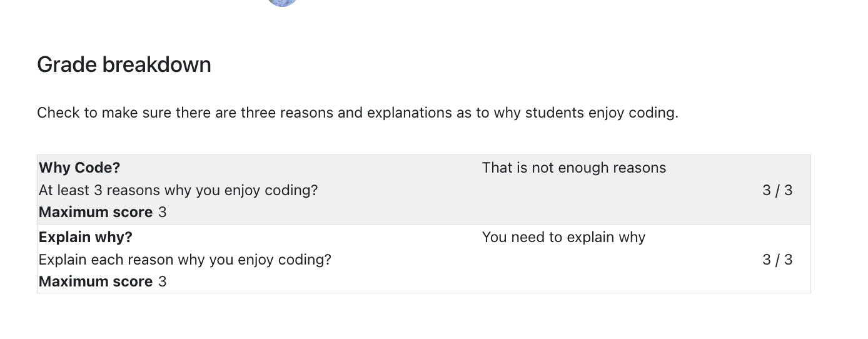Click 'Explain each reason why you enjoy coding?'
868x339 pixels.
[185, 260]
